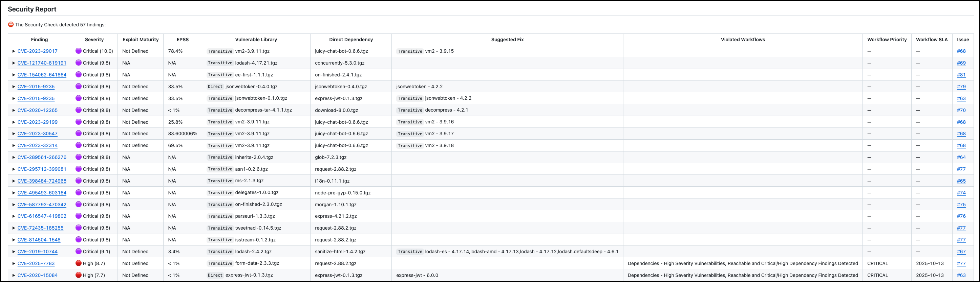Open issue #79 link
Screen dimensions: 980x282
click(x=961, y=87)
